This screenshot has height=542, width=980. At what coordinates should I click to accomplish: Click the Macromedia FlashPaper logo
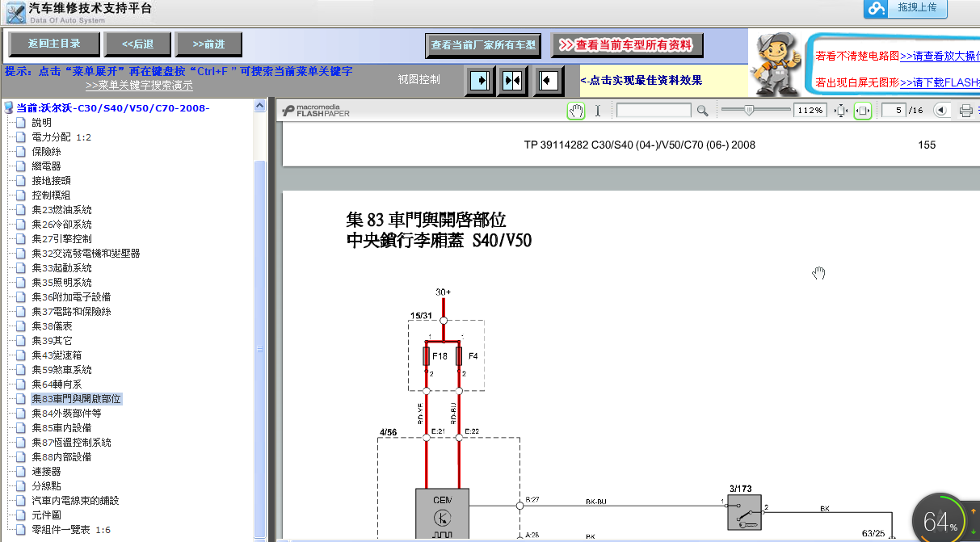[315, 111]
